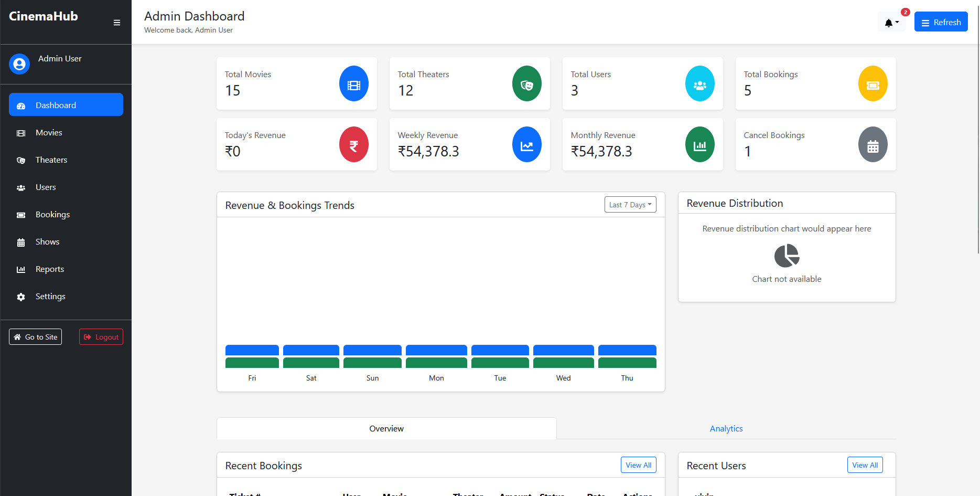Viewport: 980px width, 496px height.
Task: Toggle the sidebar with the hamburger icon
Action: (117, 23)
